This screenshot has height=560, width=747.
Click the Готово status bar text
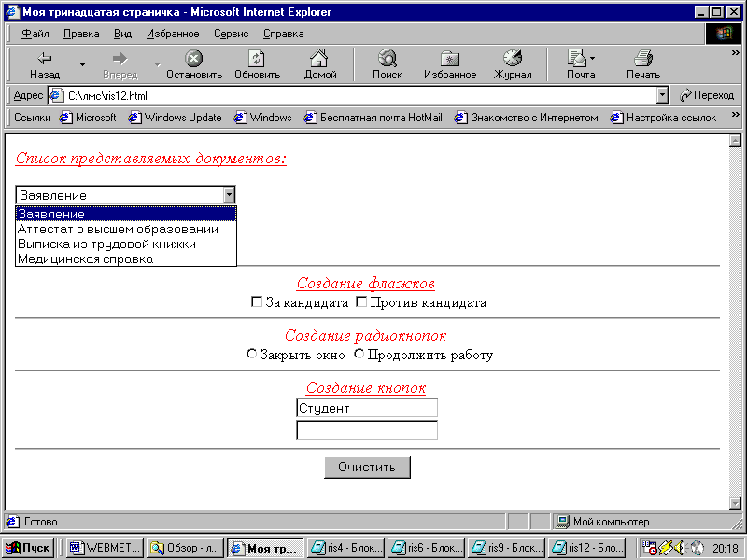tap(40, 522)
